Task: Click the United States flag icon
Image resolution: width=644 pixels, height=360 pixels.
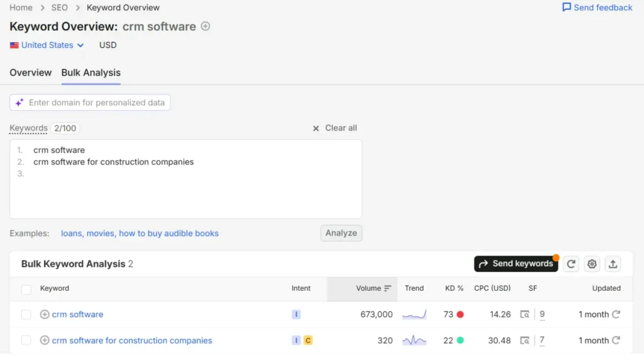Action: [14, 45]
